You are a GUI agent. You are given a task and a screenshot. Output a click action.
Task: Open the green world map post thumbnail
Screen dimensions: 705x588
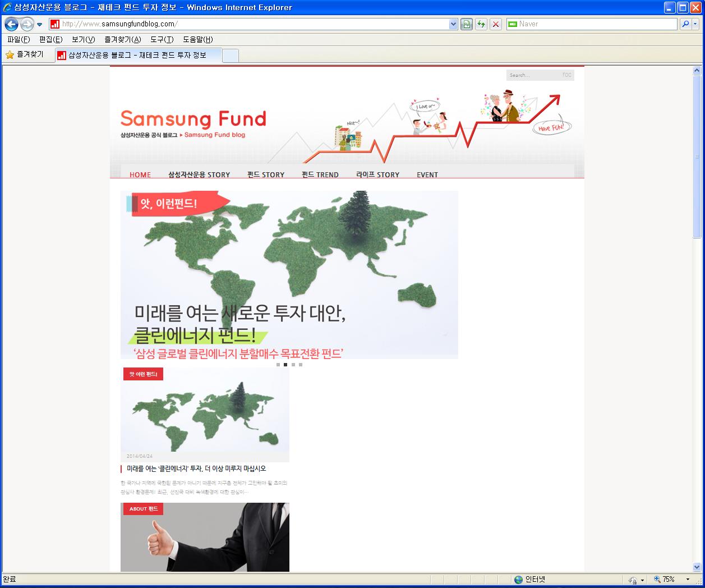[x=205, y=410]
